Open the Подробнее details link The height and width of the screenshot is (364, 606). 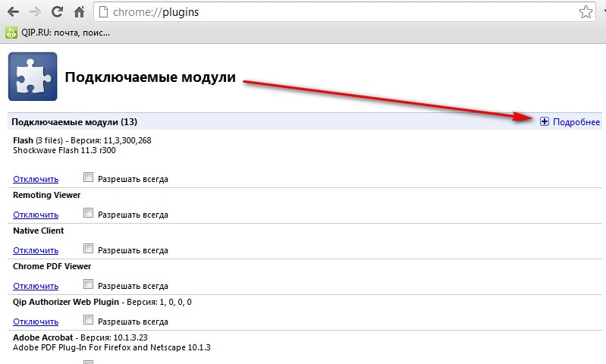coord(576,122)
